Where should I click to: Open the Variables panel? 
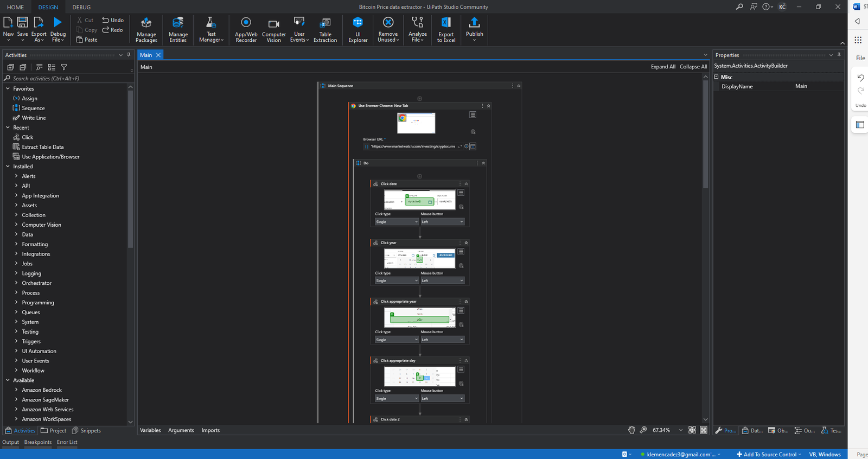coord(150,430)
